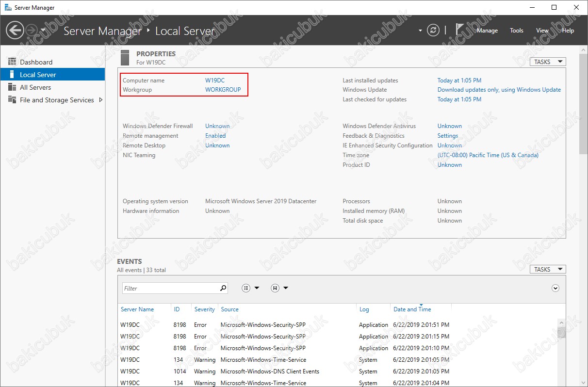Viewport: 588px width, 387px height.
Task: Sort events by Date and Time column
Action: click(412, 309)
